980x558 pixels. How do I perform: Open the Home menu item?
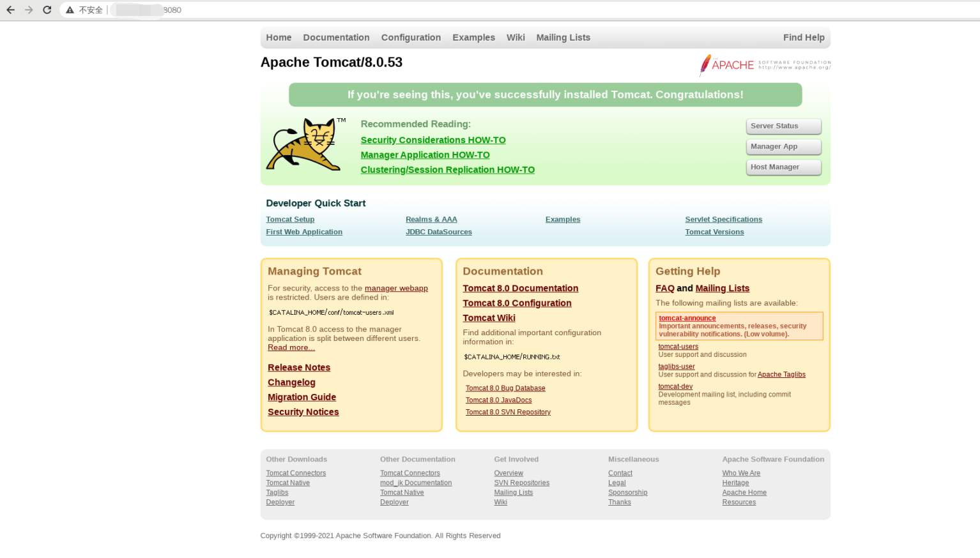(x=279, y=38)
